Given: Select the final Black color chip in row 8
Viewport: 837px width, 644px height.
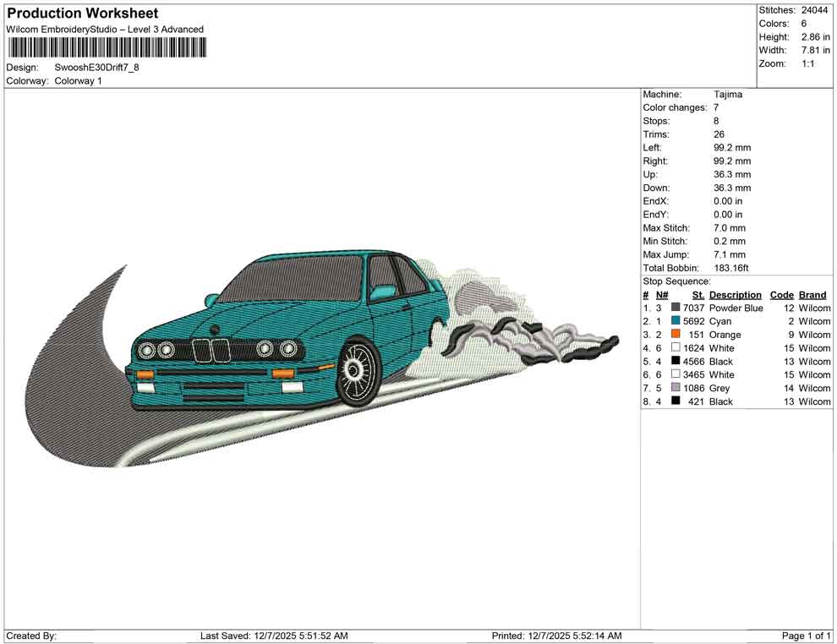Looking at the screenshot, I should pyautogui.click(x=675, y=401).
